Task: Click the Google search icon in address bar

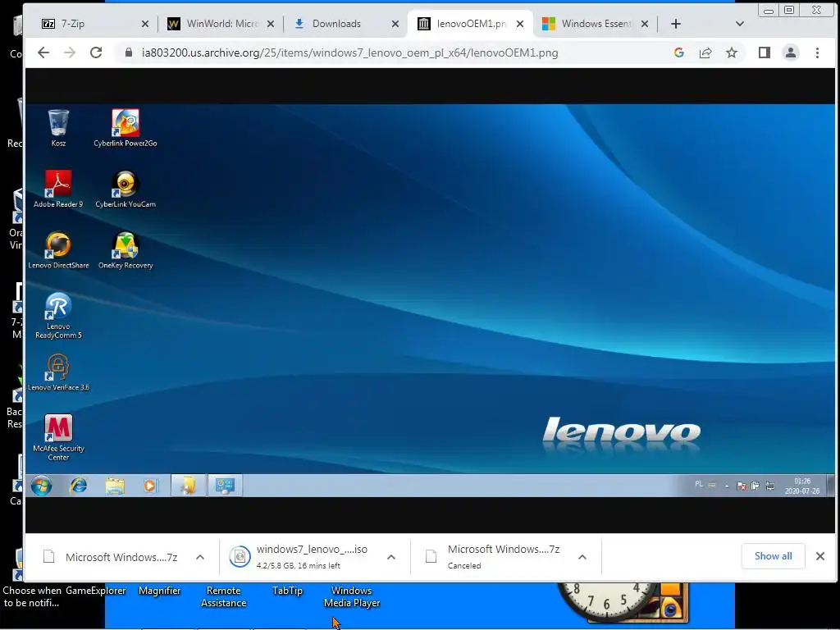Action: click(678, 52)
